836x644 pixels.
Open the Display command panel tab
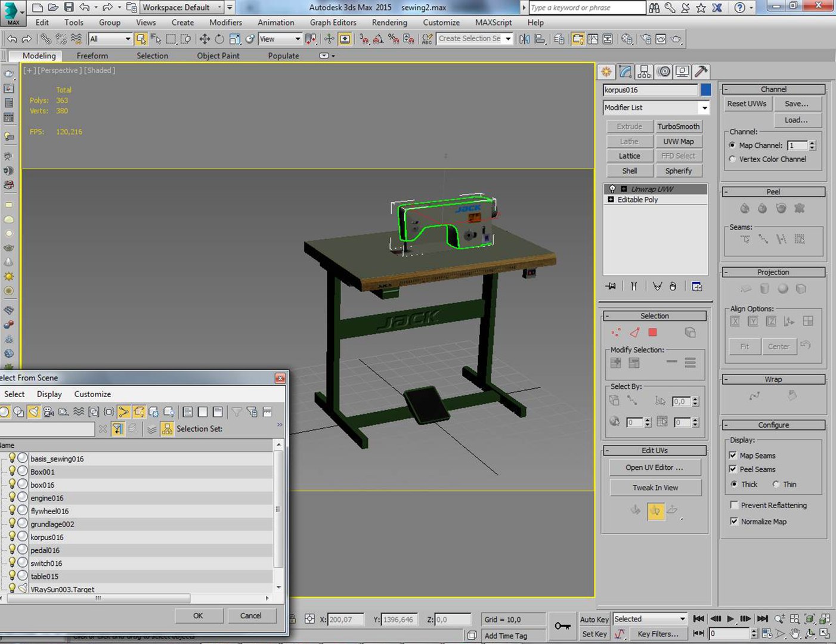(x=682, y=72)
